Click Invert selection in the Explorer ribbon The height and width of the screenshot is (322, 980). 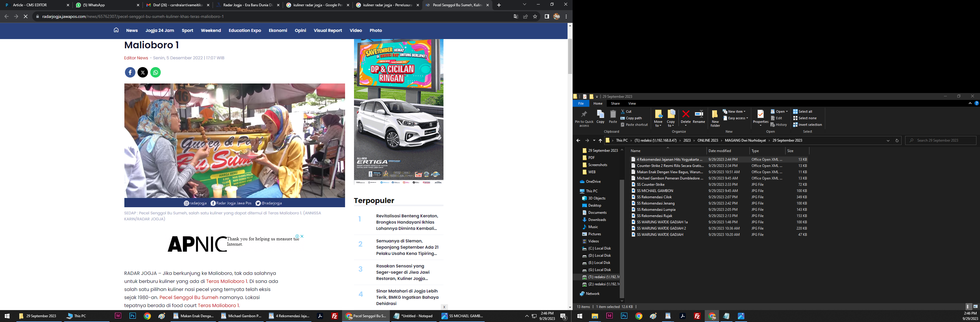coord(807,125)
